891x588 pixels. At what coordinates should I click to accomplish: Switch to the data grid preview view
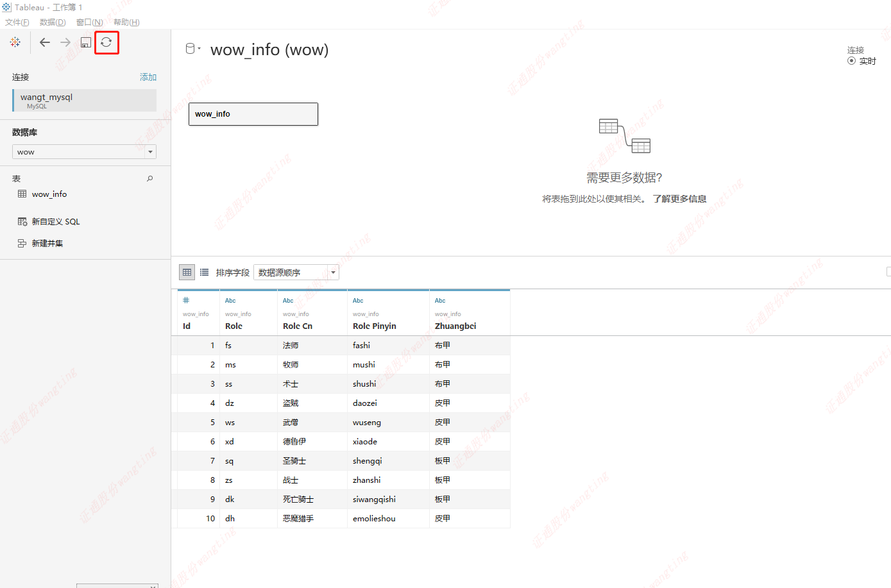coord(187,273)
